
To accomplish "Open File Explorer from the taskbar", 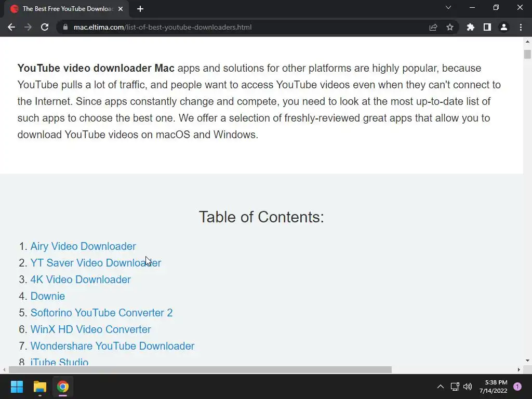I will pyautogui.click(x=39, y=387).
